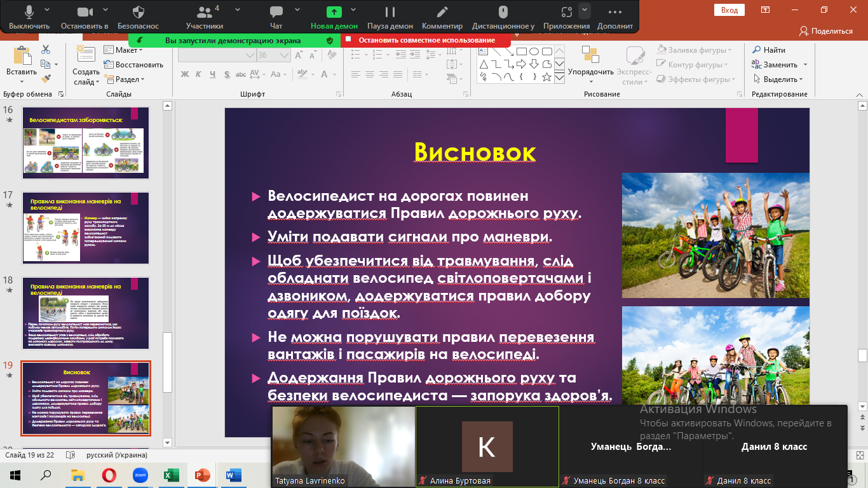Collapse the ribbon with the chevron
The height and width of the screenshot is (488, 868).
coord(861,94)
